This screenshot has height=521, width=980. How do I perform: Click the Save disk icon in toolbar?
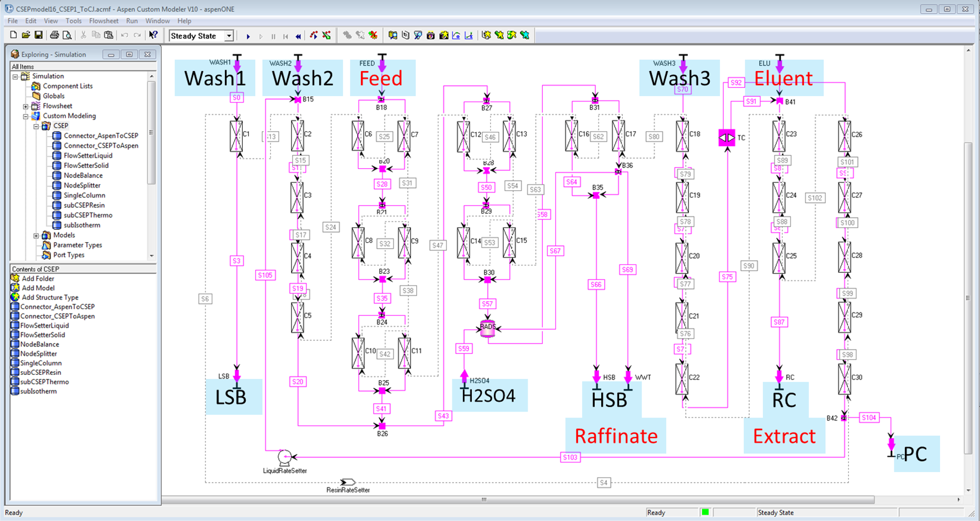point(38,35)
